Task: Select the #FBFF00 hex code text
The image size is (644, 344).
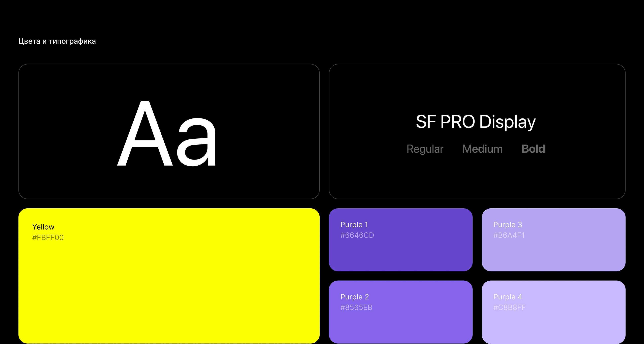Action: click(x=48, y=237)
